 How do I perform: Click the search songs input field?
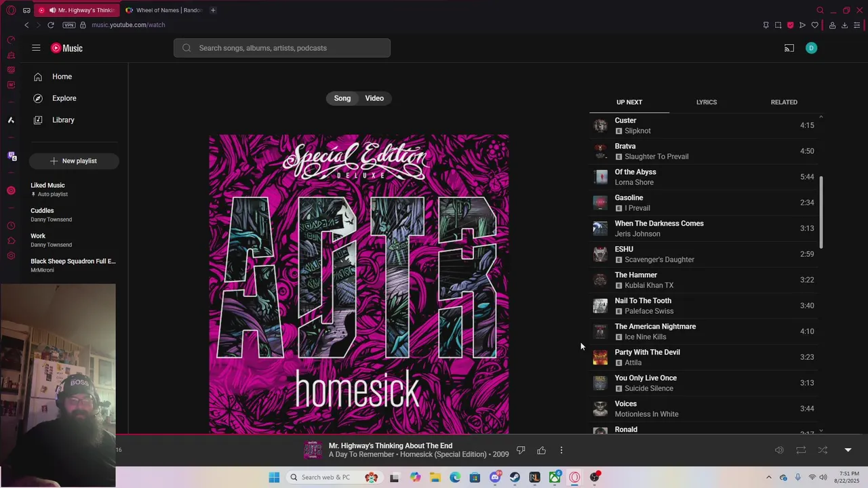tap(282, 48)
